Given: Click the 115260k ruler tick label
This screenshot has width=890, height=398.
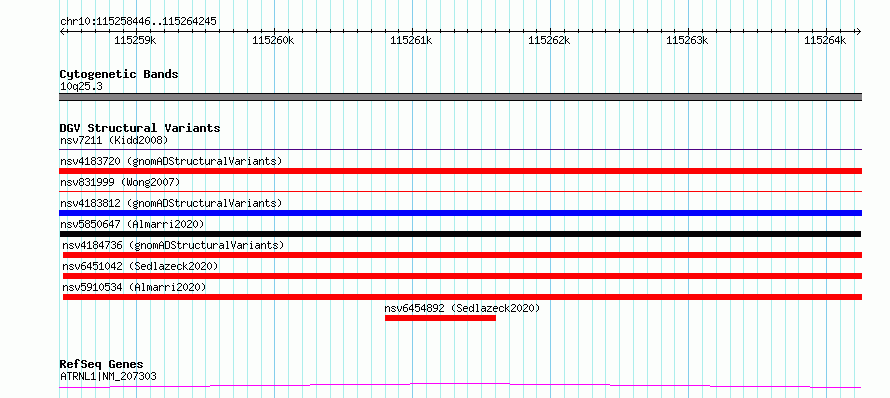Looking at the screenshot, I should (274, 40).
